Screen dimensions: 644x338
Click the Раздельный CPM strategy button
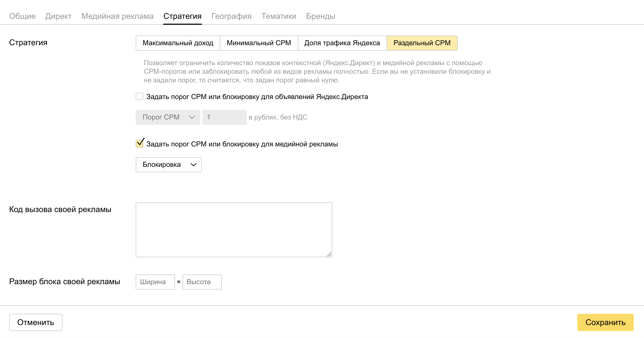click(x=422, y=43)
